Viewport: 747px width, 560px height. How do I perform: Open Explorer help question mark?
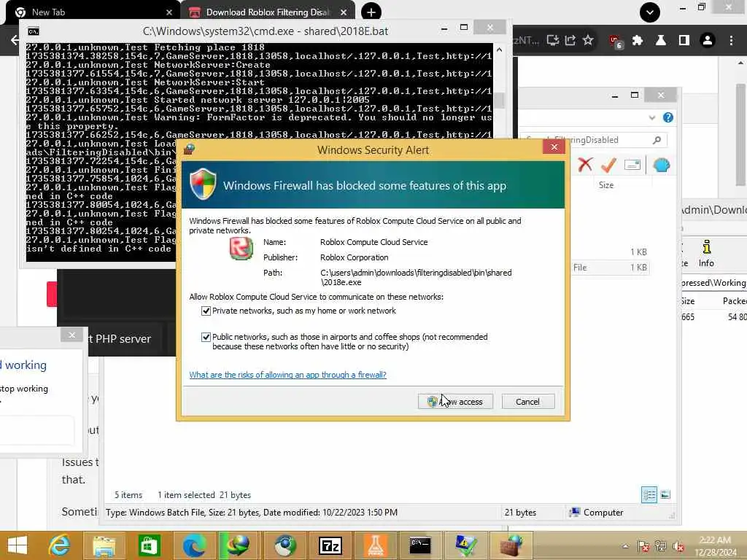point(668,117)
